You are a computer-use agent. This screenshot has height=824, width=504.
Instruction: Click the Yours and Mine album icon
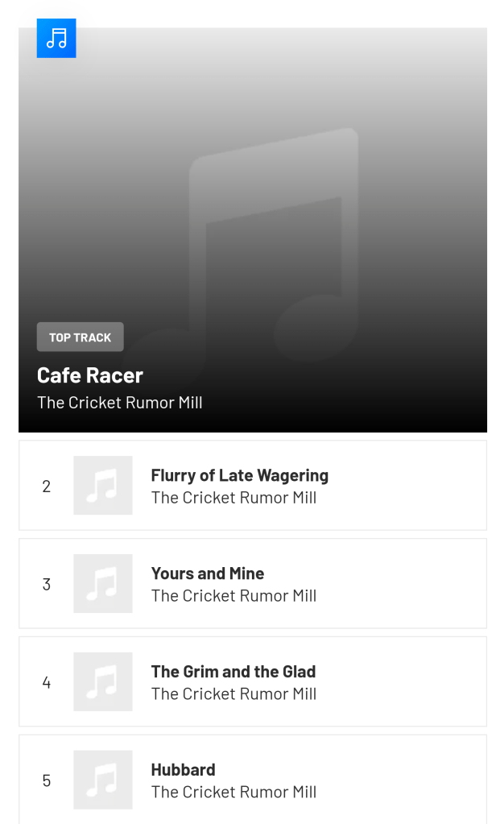(x=103, y=584)
